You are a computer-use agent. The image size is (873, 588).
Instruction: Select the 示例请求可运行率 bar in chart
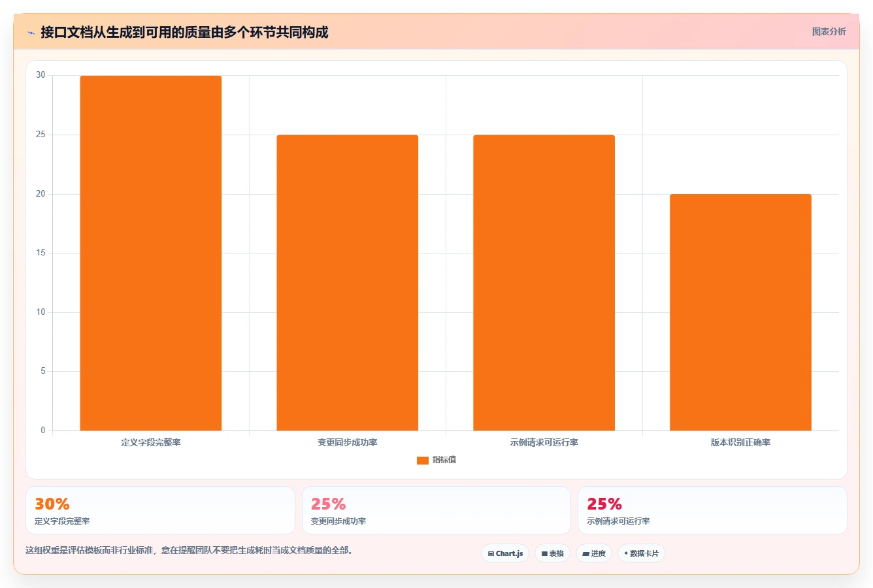[544, 283]
